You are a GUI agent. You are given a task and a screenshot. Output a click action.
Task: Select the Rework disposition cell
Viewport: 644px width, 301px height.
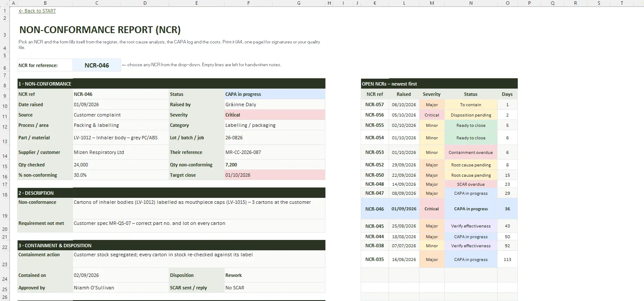(275, 275)
